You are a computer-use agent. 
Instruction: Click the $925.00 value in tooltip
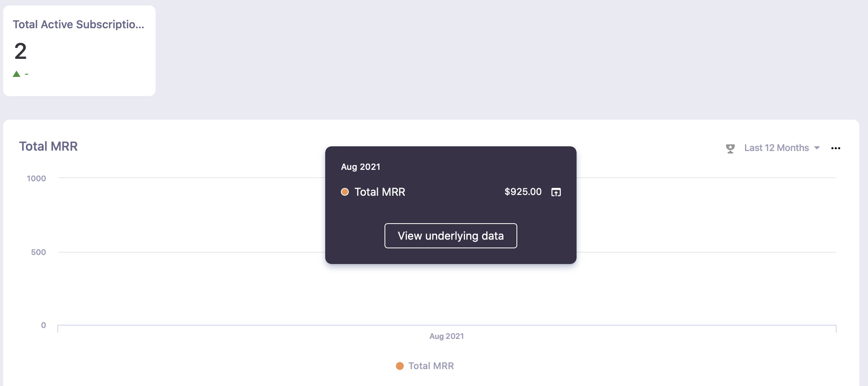[x=523, y=192]
